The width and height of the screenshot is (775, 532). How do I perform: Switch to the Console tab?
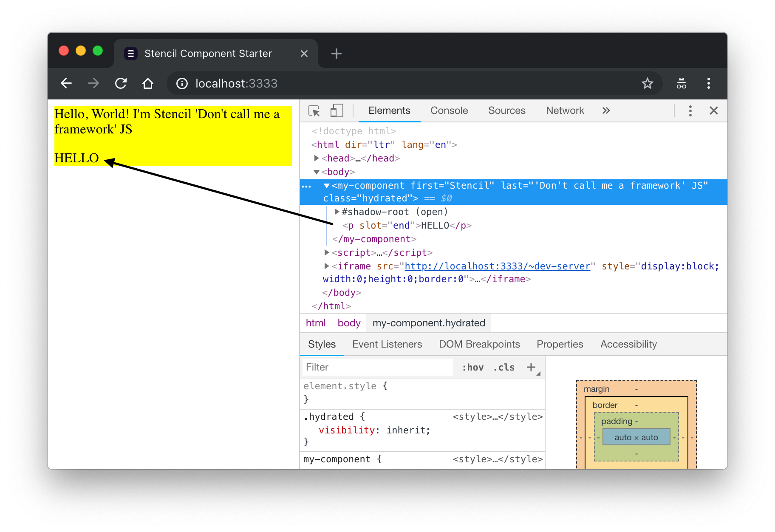pyautogui.click(x=449, y=110)
